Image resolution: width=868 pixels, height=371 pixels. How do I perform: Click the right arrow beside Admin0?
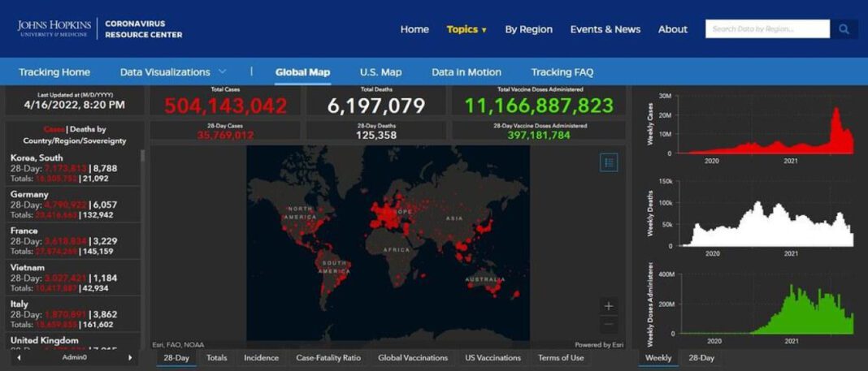pos(129,357)
